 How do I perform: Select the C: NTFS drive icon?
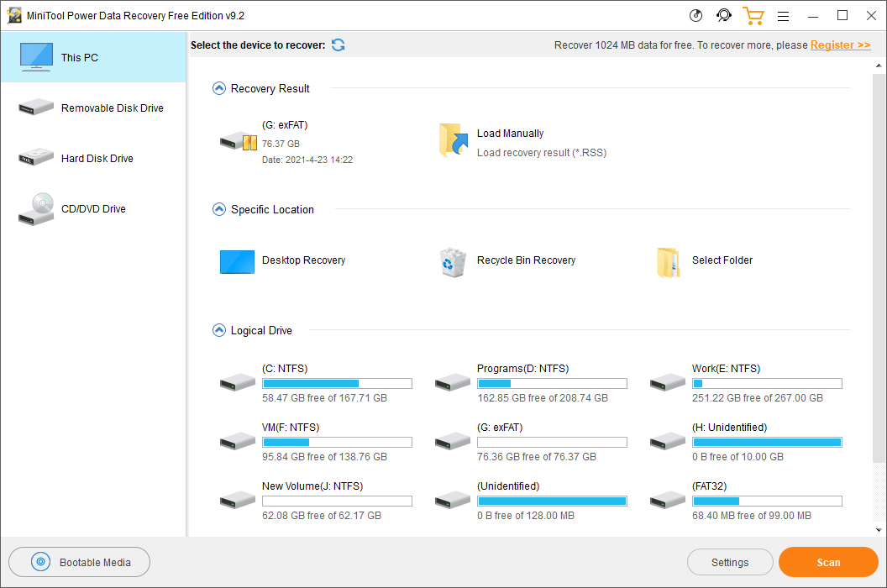pyautogui.click(x=238, y=382)
